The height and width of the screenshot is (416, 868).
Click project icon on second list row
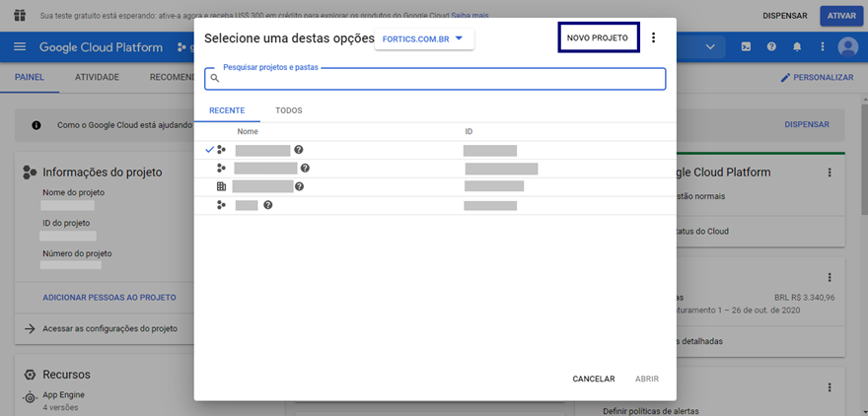pyautogui.click(x=221, y=169)
